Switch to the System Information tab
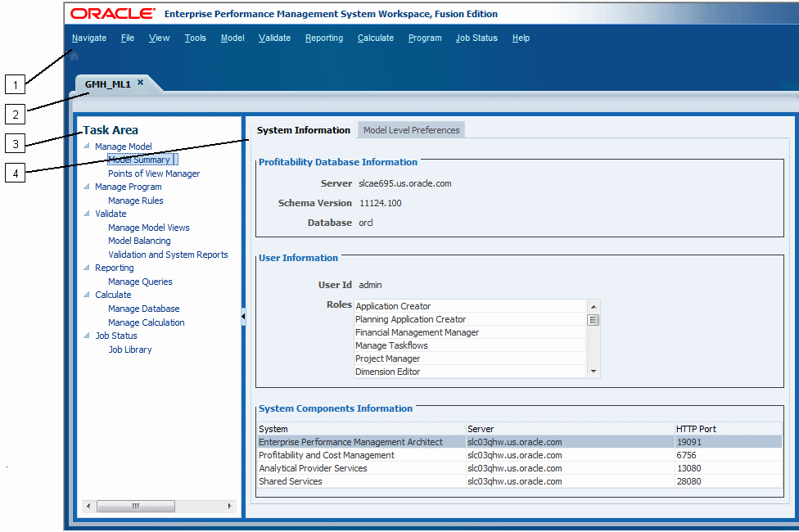 [303, 130]
